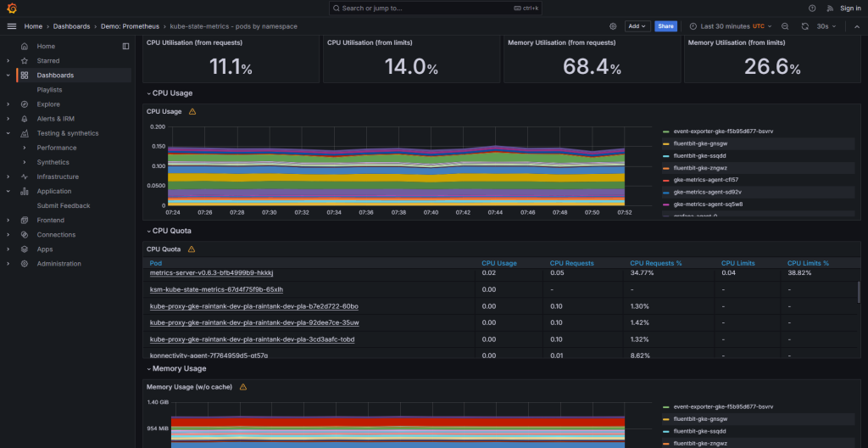
Task: Collapse the top toolbar chevron
Action: [x=856, y=26]
